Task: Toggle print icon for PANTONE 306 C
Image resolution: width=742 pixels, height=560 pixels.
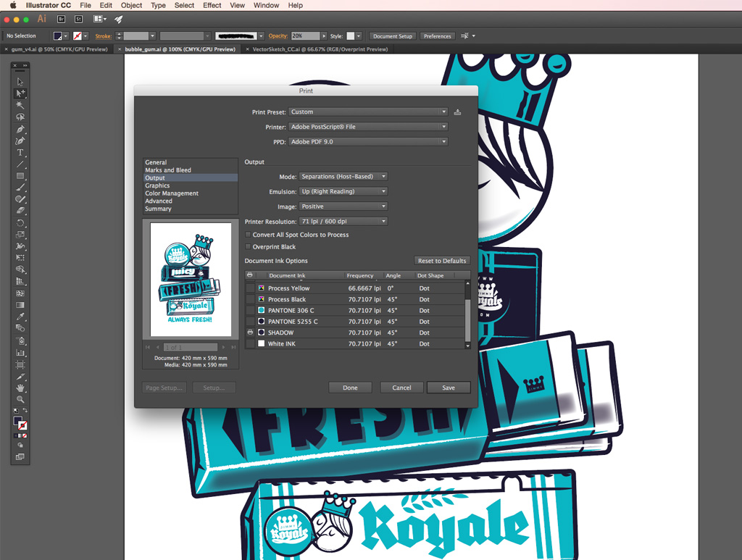Action: pos(250,311)
